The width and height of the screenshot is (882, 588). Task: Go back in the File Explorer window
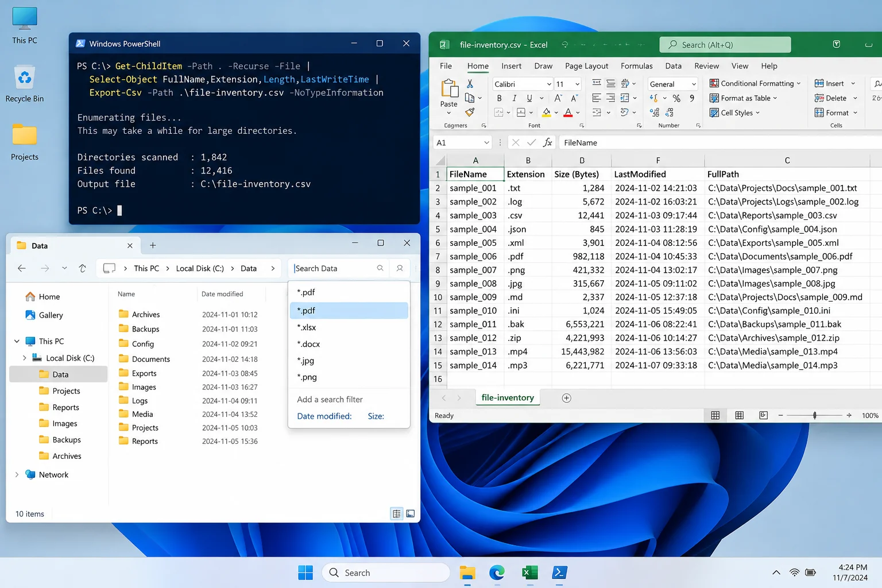click(22, 268)
